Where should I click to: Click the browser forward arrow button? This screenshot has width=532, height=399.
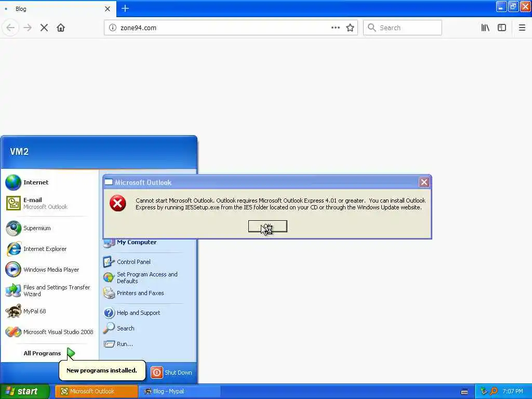point(28,28)
